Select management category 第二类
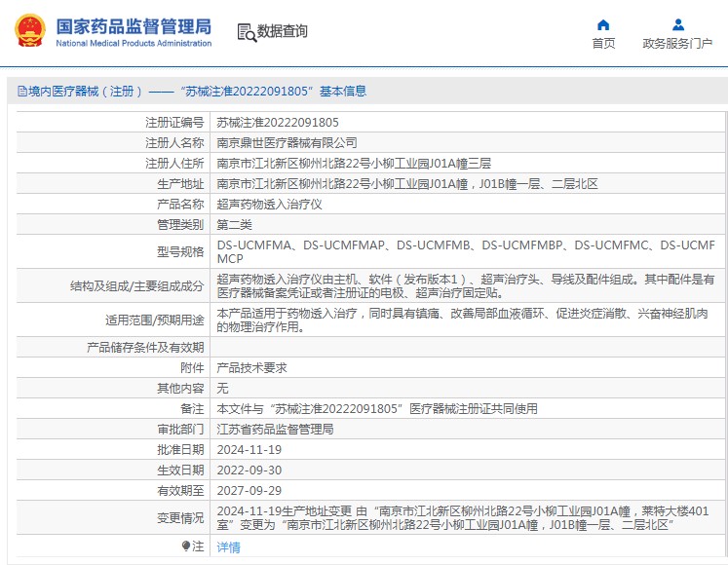The height and width of the screenshot is (565, 728). click(234, 225)
